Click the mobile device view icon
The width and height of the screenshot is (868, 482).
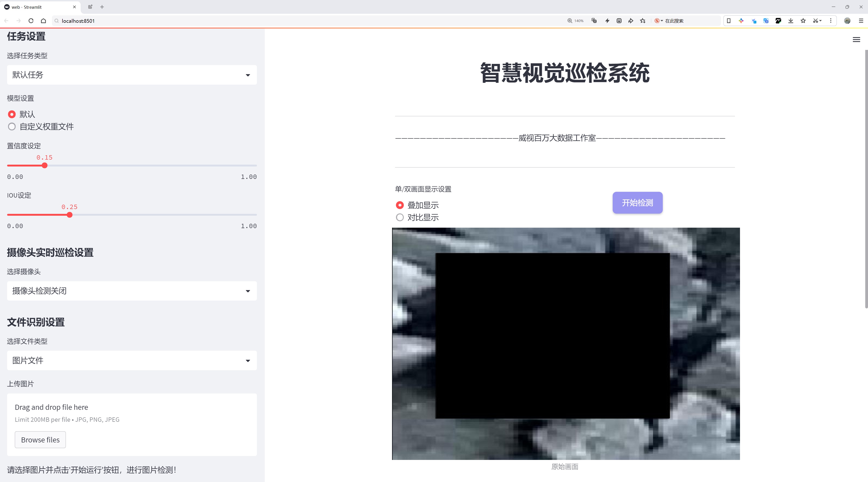729,21
